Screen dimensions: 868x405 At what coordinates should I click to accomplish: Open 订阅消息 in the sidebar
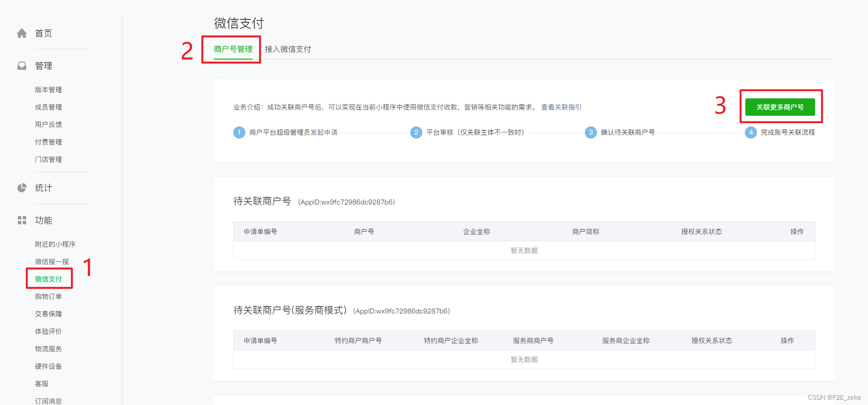[48, 401]
